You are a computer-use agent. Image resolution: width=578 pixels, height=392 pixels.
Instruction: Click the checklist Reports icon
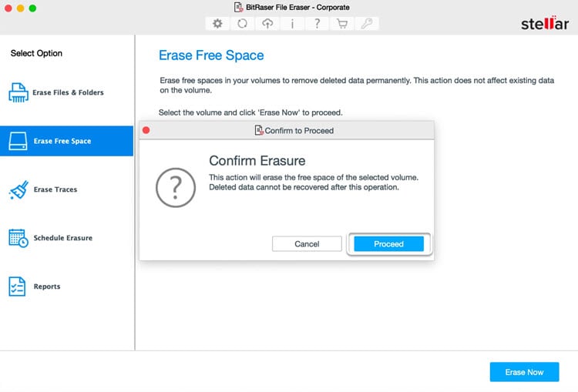[17, 286]
